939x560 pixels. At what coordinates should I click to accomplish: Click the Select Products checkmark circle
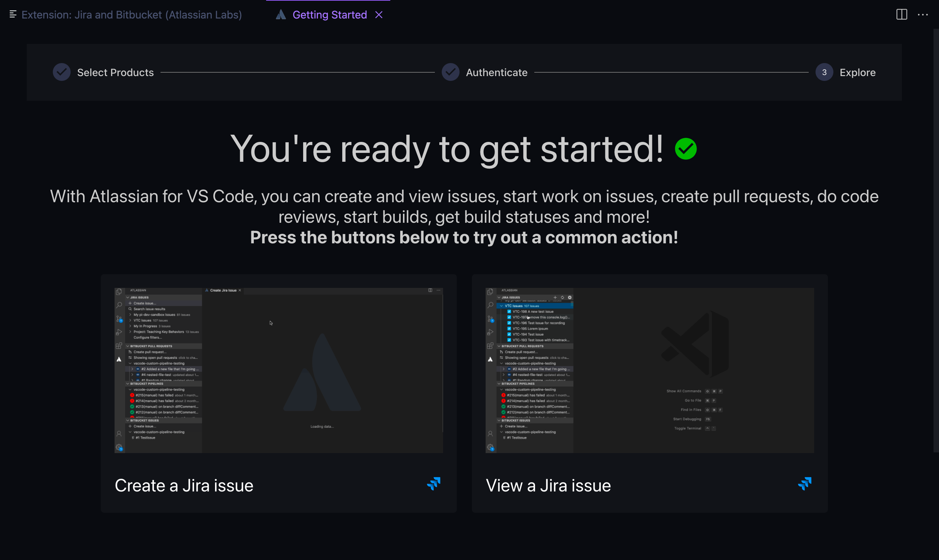(x=61, y=72)
